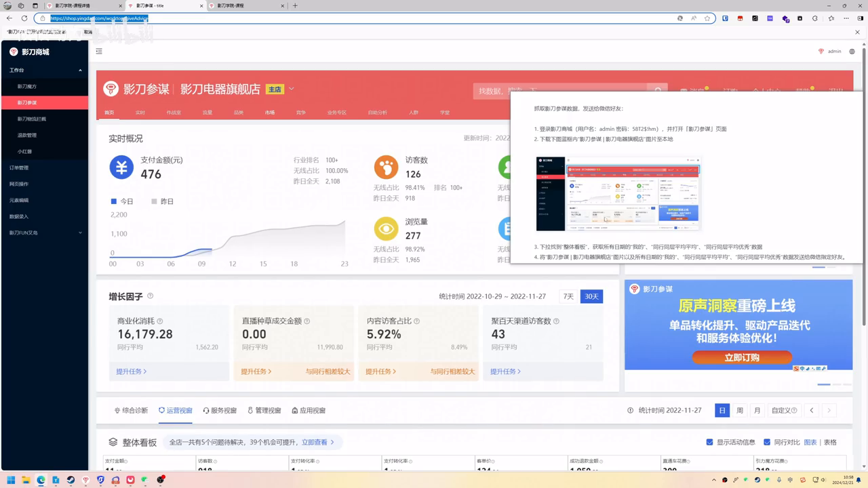Click the 影刀商城 logo icon
The width and height of the screenshot is (868, 488).
pyautogui.click(x=14, y=52)
